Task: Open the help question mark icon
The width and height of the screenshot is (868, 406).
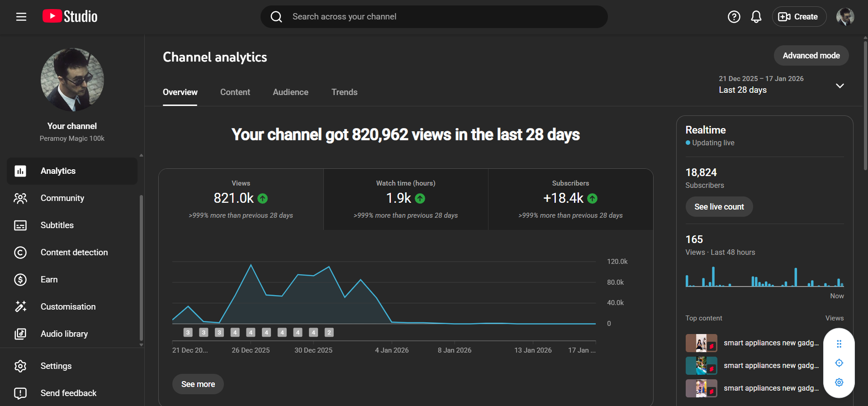Action: click(734, 17)
